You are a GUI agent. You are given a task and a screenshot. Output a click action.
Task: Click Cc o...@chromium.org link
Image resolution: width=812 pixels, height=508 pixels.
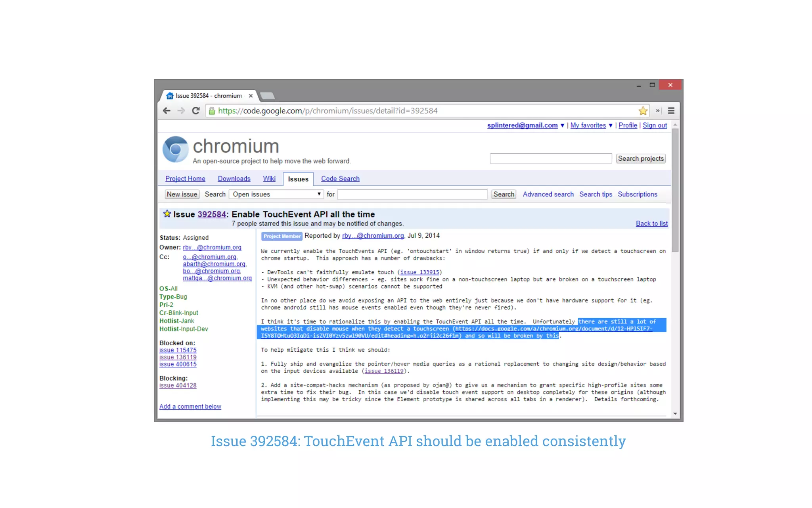pyautogui.click(x=209, y=257)
